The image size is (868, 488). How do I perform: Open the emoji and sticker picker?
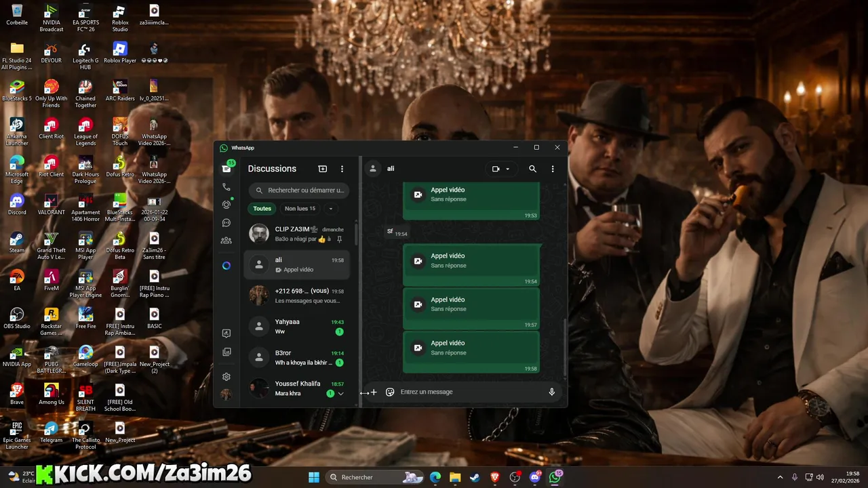(390, 392)
